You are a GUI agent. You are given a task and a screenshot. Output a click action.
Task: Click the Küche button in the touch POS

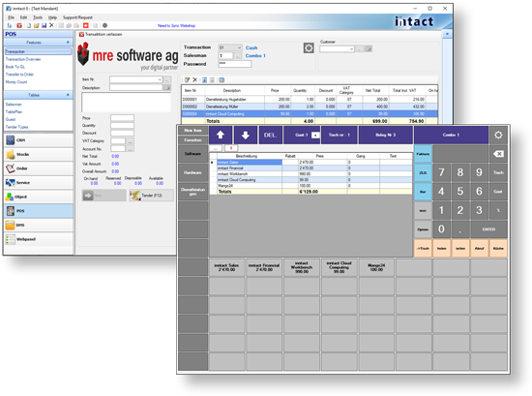tap(498, 248)
